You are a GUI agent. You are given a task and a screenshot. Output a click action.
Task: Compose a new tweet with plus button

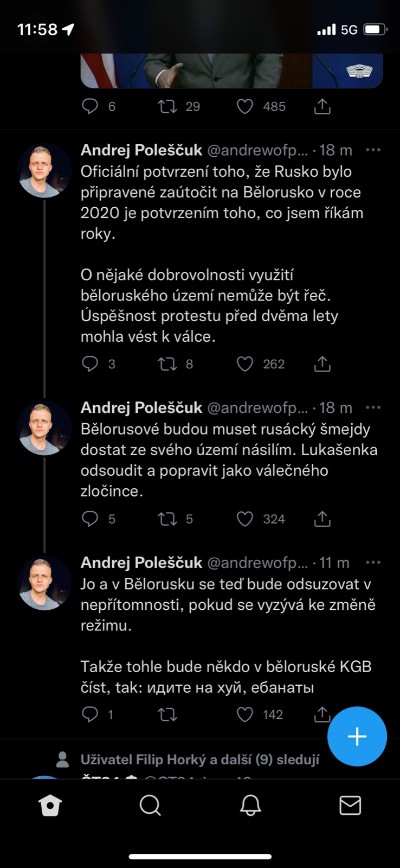tap(357, 736)
